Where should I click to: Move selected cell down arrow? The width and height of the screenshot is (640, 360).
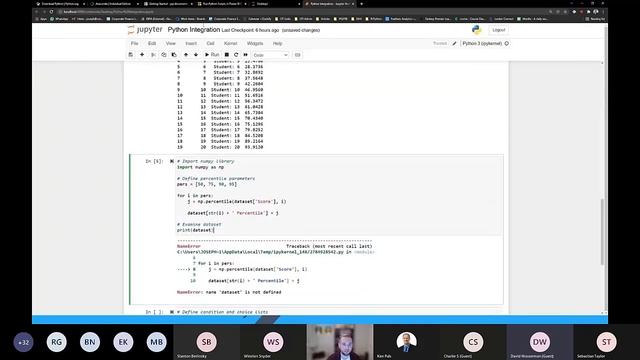coord(196,55)
